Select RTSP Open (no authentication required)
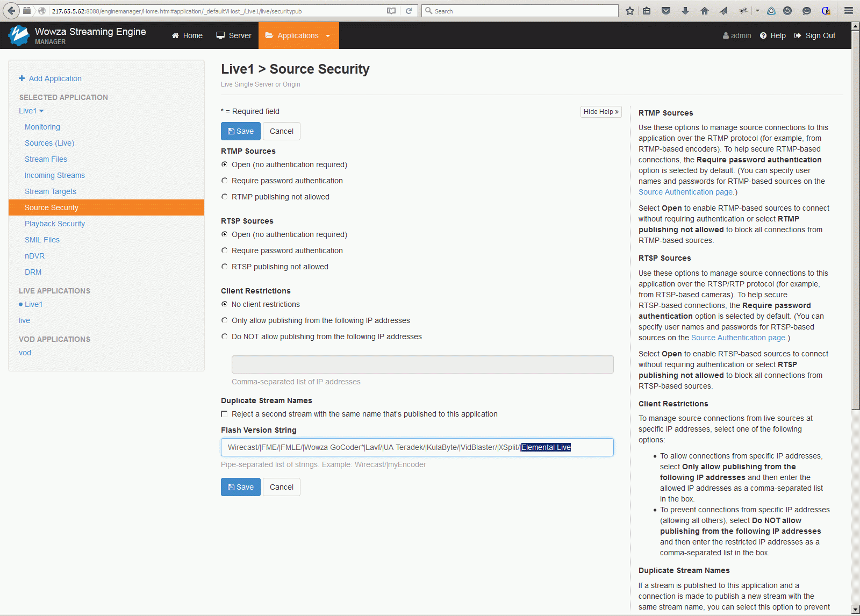Image resolution: width=860 pixels, height=616 pixels. [x=225, y=234]
